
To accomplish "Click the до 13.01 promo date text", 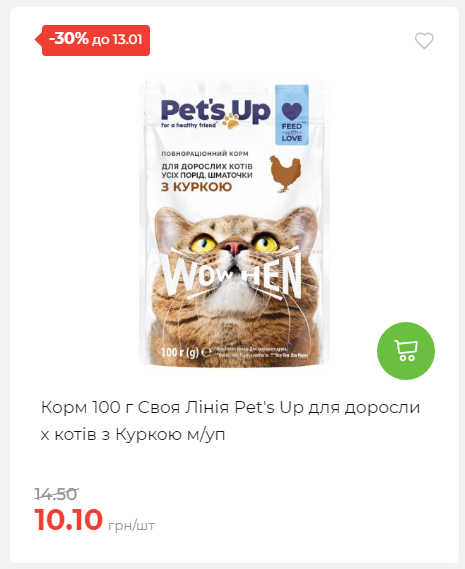I will click(117, 40).
